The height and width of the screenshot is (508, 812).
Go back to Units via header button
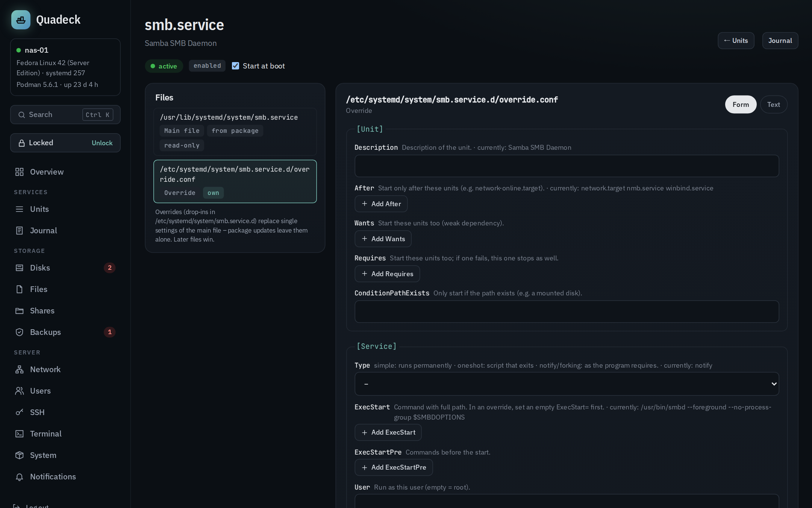(x=736, y=41)
